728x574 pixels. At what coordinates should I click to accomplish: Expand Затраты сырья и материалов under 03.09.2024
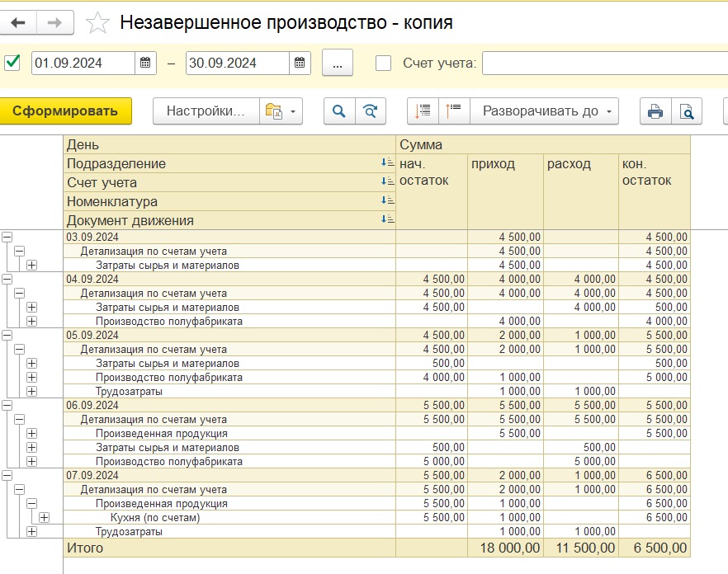(31, 265)
